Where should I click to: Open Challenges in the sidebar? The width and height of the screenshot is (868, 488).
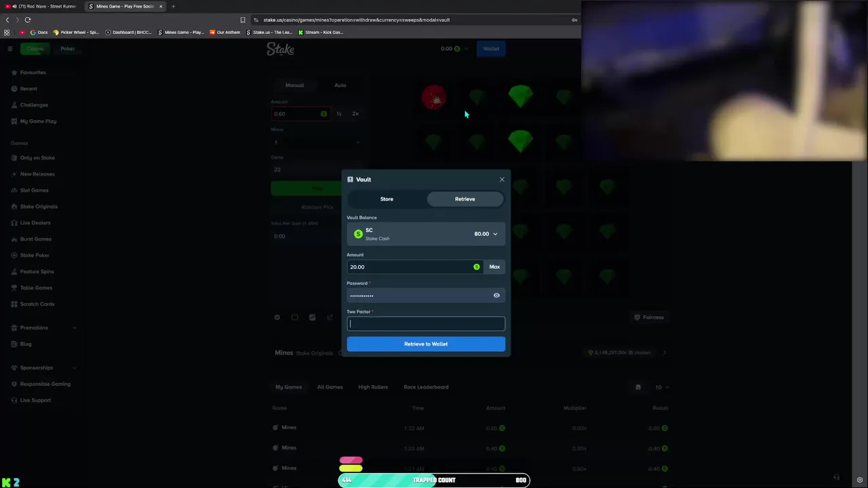(34, 105)
